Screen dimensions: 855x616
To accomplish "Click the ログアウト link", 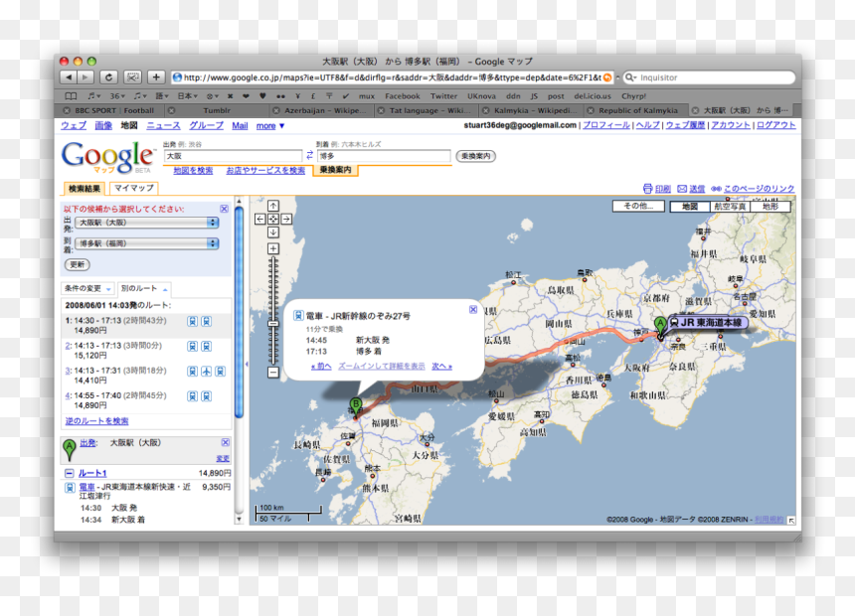I will click(775, 125).
